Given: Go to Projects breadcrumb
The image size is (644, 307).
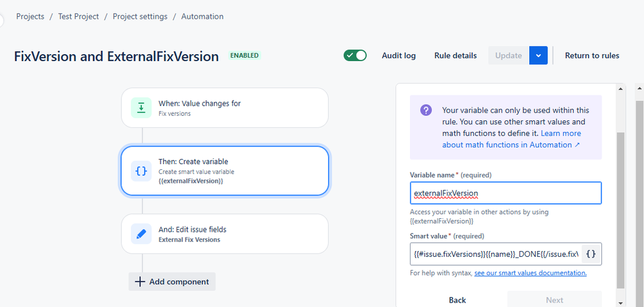Looking at the screenshot, I should pos(30,16).
